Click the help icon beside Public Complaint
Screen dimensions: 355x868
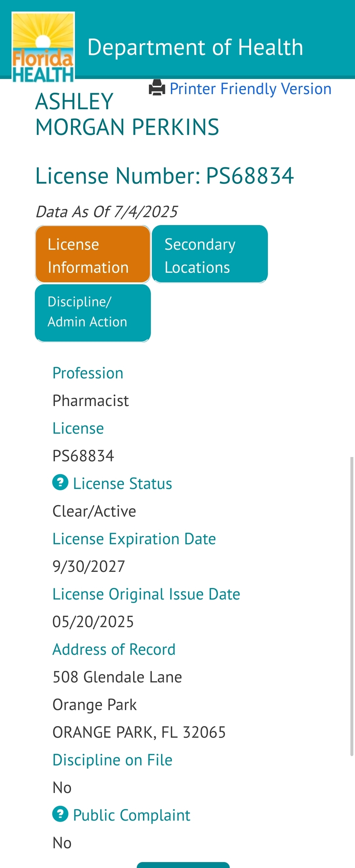coord(60,814)
